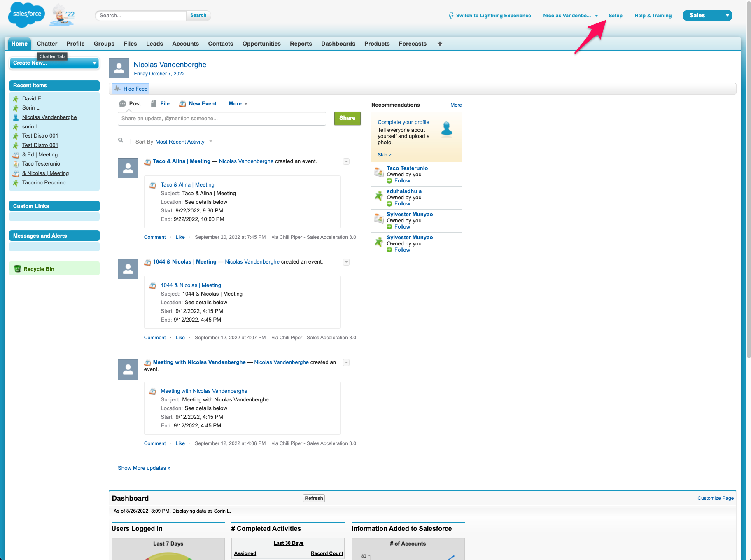The image size is (751, 560).
Task: Sort by Assigned column header
Action: 245,553
